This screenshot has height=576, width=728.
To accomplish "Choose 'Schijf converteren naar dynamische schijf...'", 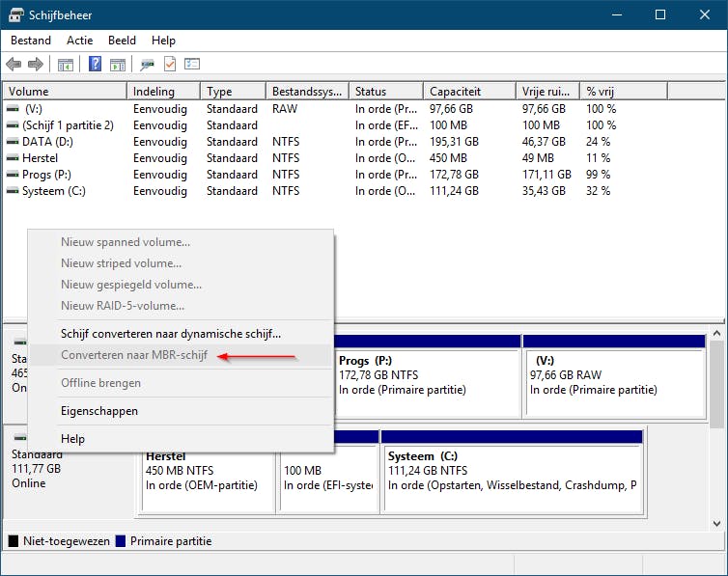I will point(171,334).
